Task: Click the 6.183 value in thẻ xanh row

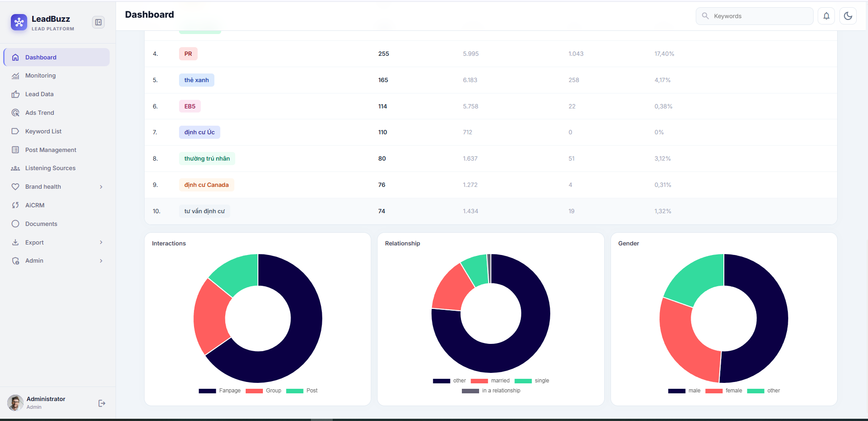Action: [x=470, y=80]
